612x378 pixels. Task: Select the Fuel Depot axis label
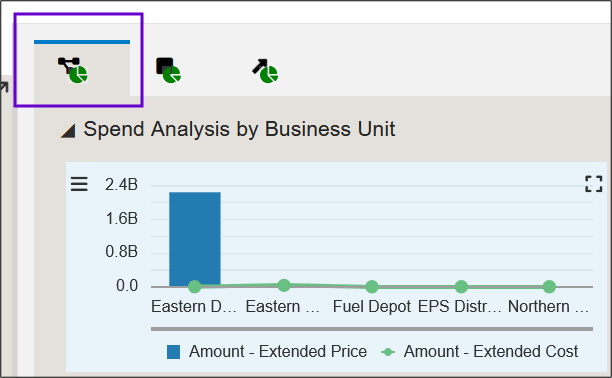[372, 307]
